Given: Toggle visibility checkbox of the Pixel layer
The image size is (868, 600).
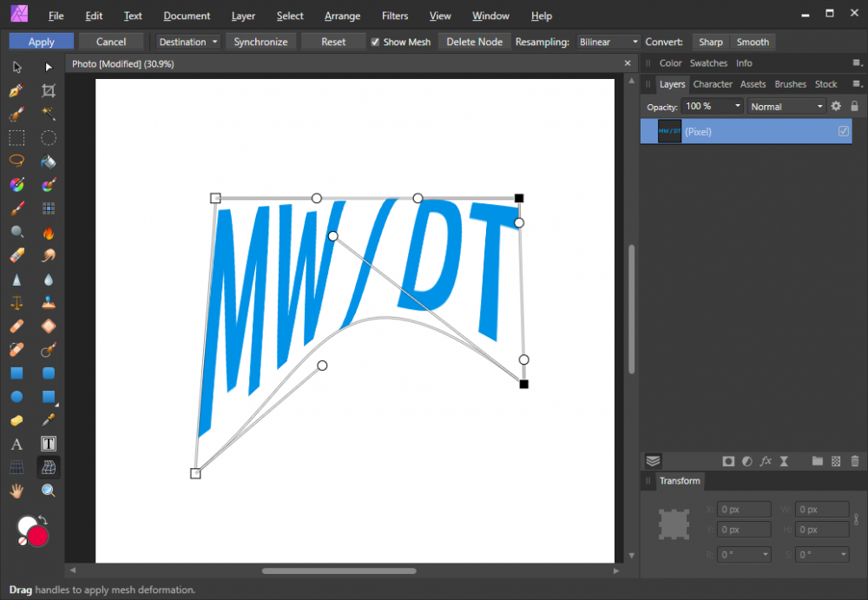Looking at the screenshot, I should click(843, 131).
